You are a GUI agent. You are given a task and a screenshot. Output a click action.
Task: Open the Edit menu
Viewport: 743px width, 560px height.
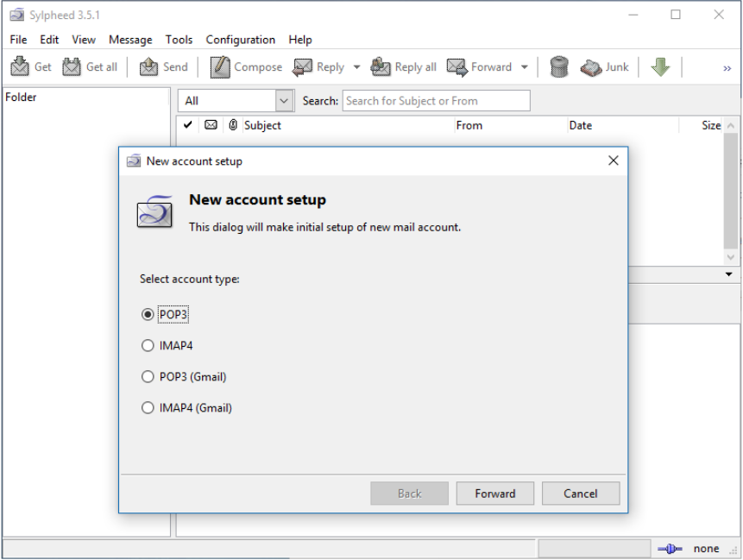49,40
